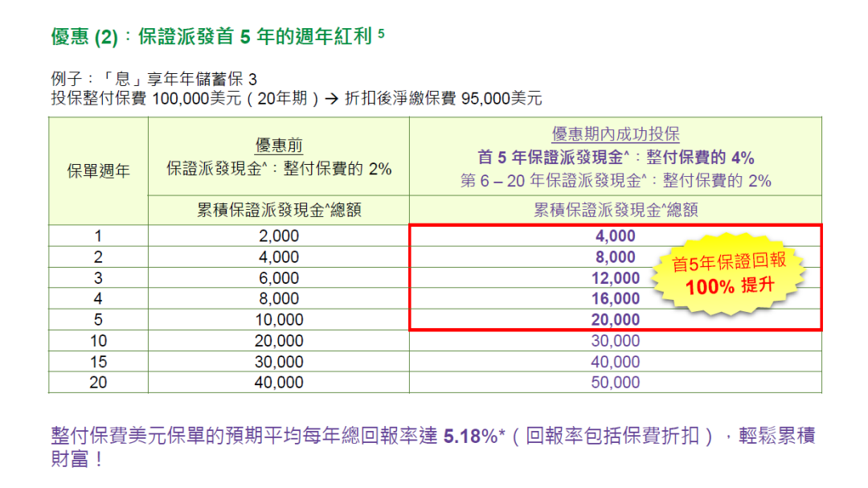This screenshot has width=868, height=488.
Task: Select the underlined 優惠期內成功投保 header
Action: [615, 134]
